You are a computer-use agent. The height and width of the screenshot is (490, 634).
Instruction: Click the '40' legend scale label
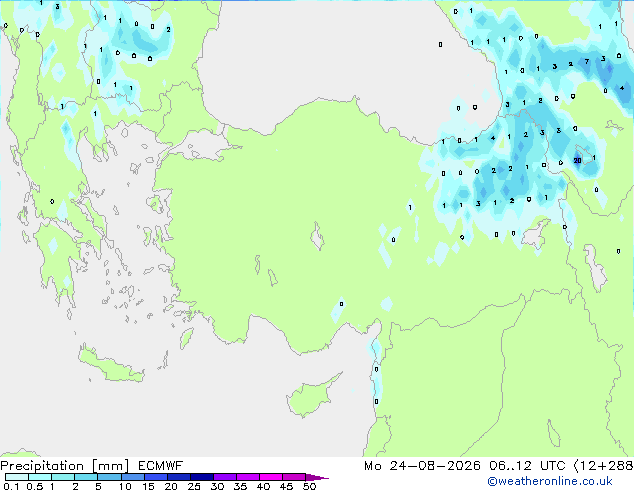pos(263,486)
